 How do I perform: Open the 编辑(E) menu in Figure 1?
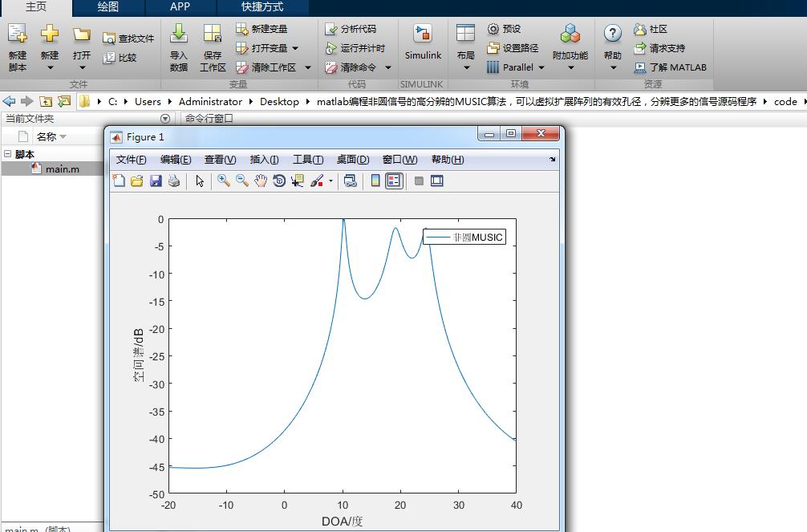pyautogui.click(x=176, y=160)
